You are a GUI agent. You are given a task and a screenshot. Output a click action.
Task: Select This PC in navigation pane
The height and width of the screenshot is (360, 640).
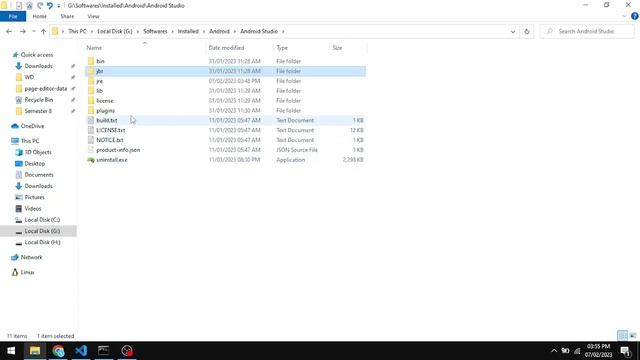click(30, 141)
